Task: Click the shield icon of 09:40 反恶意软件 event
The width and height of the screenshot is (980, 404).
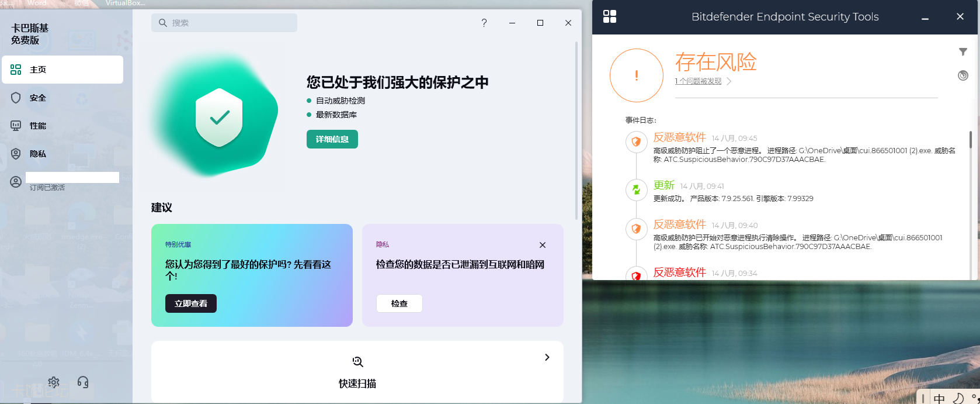Action: click(636, 229)
